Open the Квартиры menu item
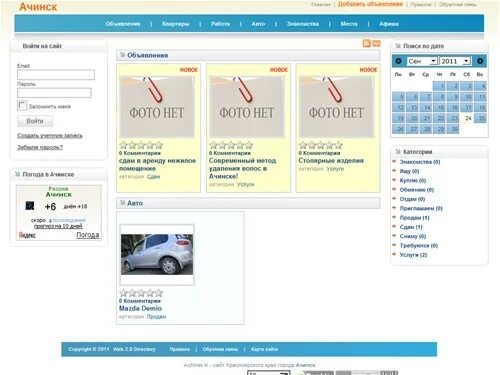500x375 pixels. click(176, 24)
